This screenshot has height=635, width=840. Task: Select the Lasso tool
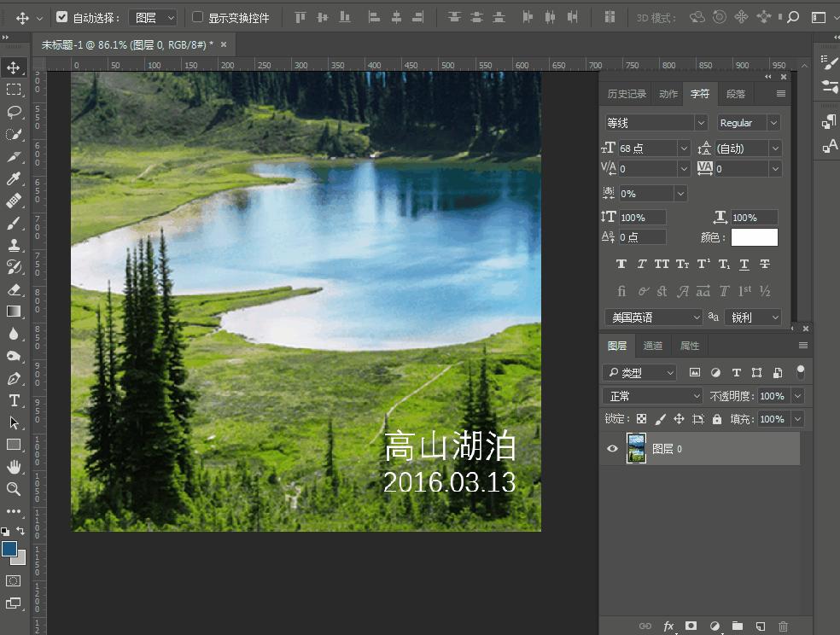click(14, 111)
